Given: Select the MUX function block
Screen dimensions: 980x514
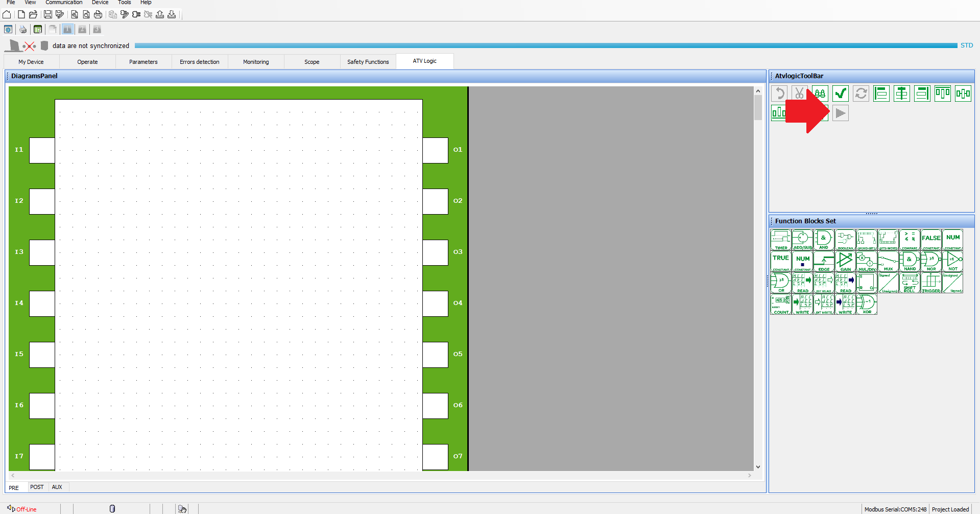Looking at the screenshot, I should point(888,261).
